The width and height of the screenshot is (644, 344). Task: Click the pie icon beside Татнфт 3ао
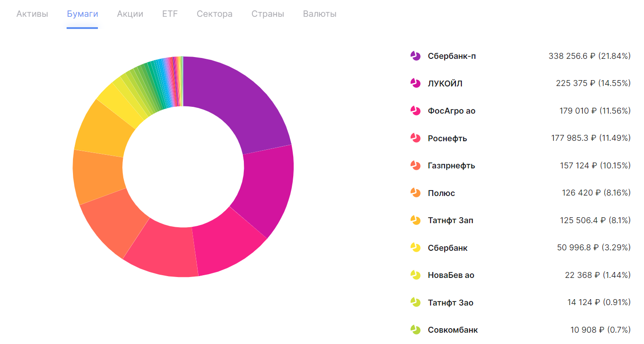(416, 302)
